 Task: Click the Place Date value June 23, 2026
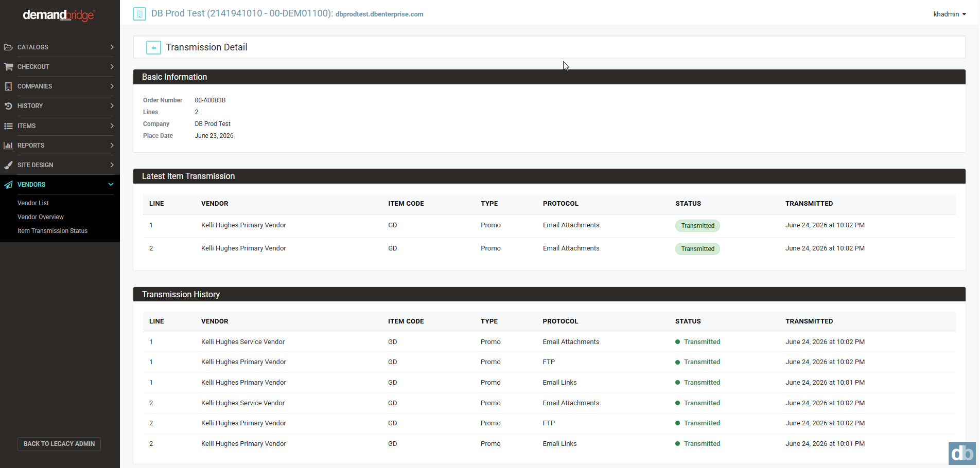214,136
